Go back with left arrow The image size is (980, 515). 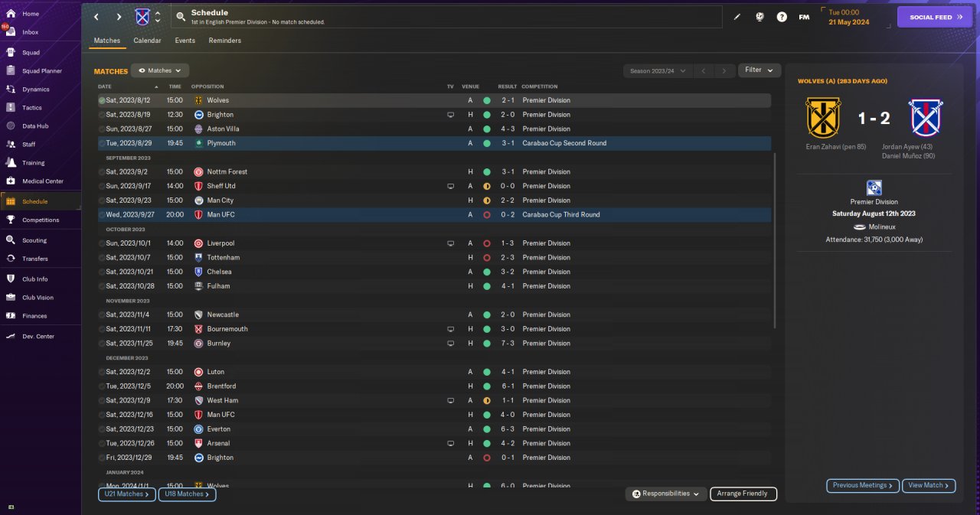pyautogui.click(x=96, y=17)
